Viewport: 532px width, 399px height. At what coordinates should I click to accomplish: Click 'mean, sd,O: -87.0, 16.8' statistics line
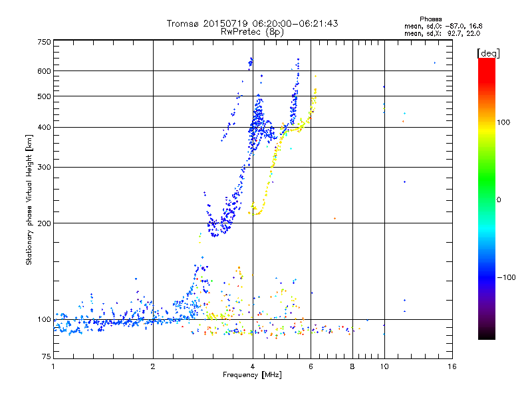click(x=444, y=26)
